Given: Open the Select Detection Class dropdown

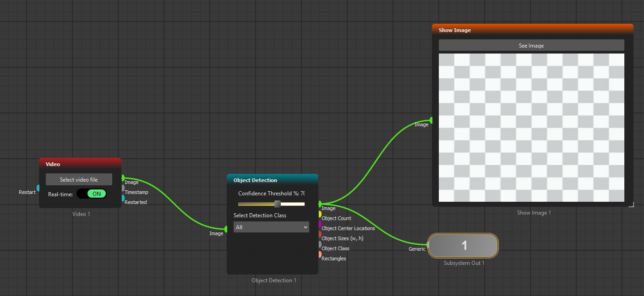Looking at the screenshot, I should (x=271, y=227).
